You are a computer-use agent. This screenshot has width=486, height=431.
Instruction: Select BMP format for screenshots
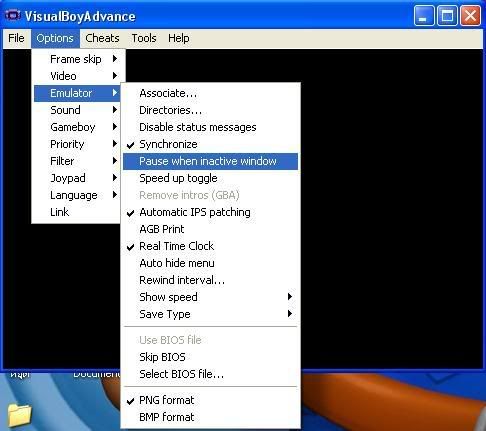pyautogui.click(x=210, y=417)
